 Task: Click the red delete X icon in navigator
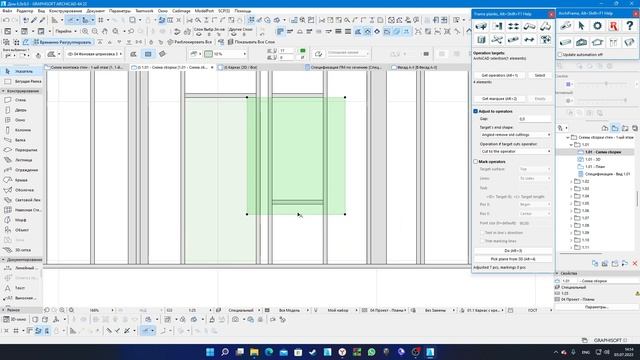click(635, 264)
